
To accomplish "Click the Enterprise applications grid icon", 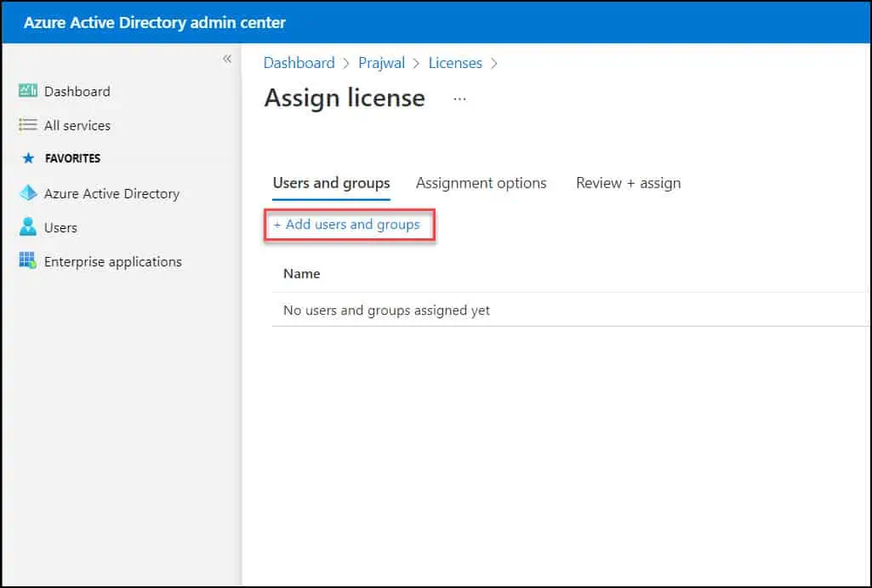I will pos(28,260).
